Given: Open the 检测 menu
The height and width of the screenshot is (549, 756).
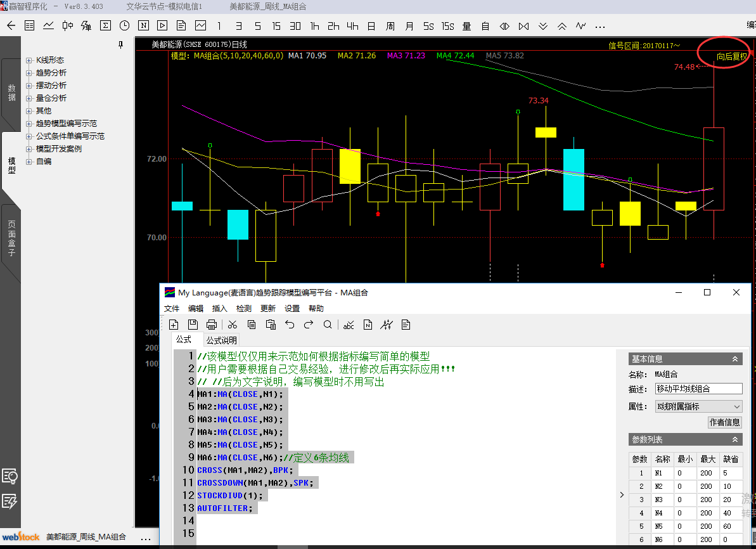Looking at the screenshot, I should point(244,309).
